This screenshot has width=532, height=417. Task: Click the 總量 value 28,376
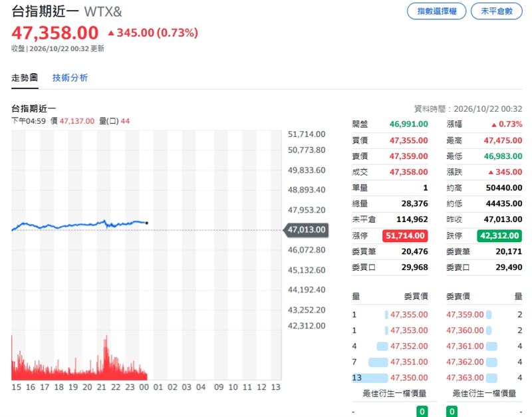pyautogui.click(x=414, y=204)
